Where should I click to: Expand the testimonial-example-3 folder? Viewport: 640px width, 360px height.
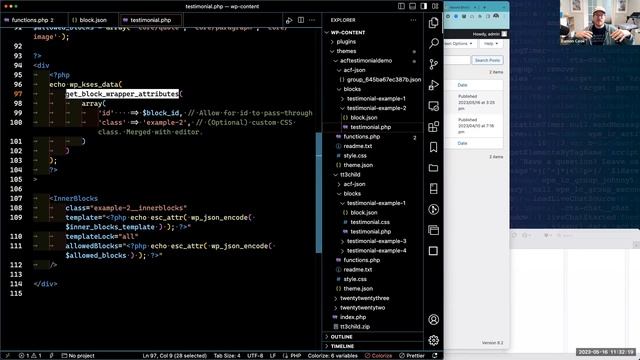[x=376, y=241]
